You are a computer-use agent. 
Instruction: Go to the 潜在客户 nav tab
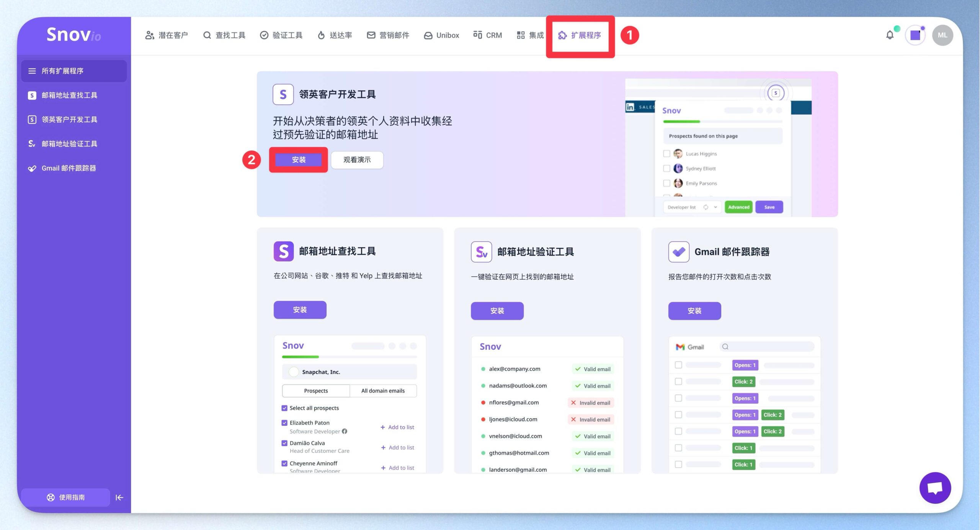tap(166, 35)
